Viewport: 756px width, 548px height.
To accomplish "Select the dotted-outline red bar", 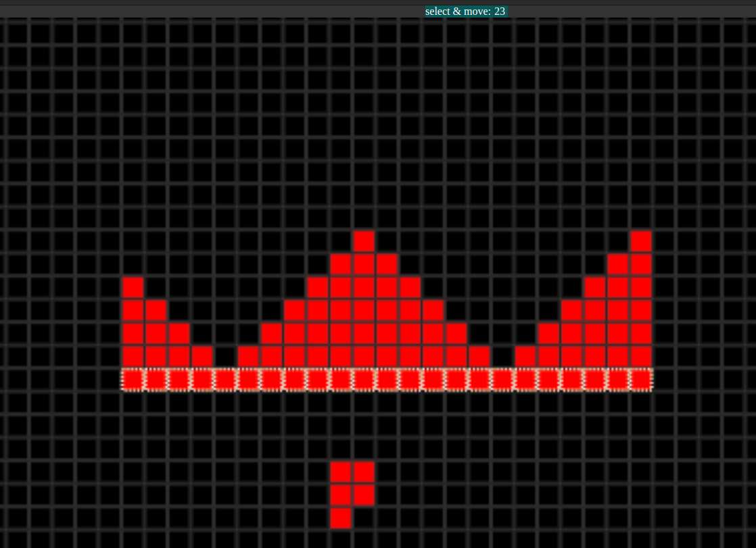I will coord(387,380).
